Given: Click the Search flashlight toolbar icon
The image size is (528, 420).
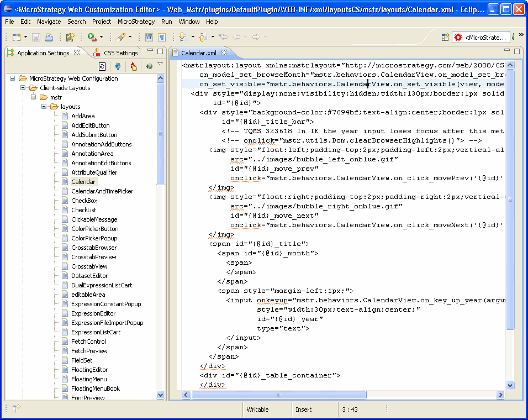Looking at the screenshot, I should [x=121, y=37].
